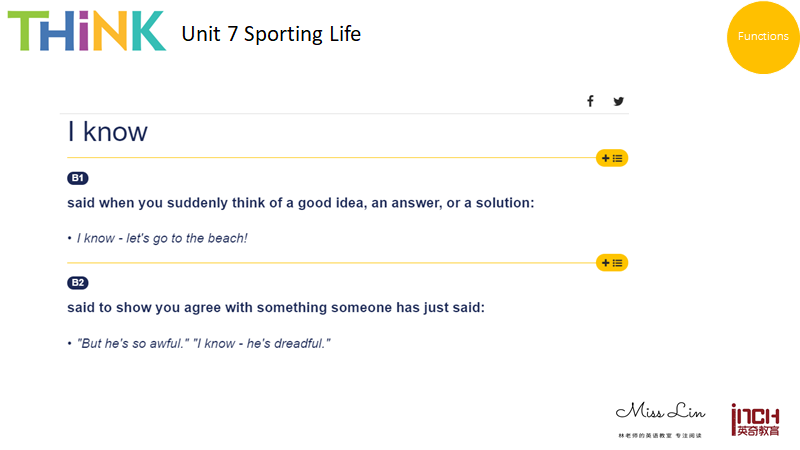
Task: Click the INCH education logo
Action: 755,420
